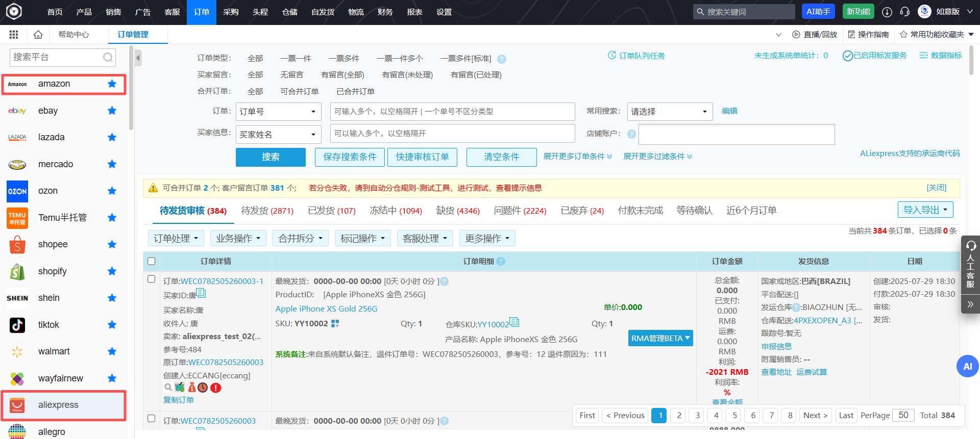
Task: Click the SKU YY10002 grid-plus icon
Action: coord(335,324)
